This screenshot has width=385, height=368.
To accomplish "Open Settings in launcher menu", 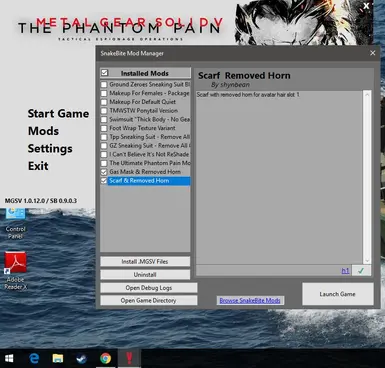I will pos(50,149).
